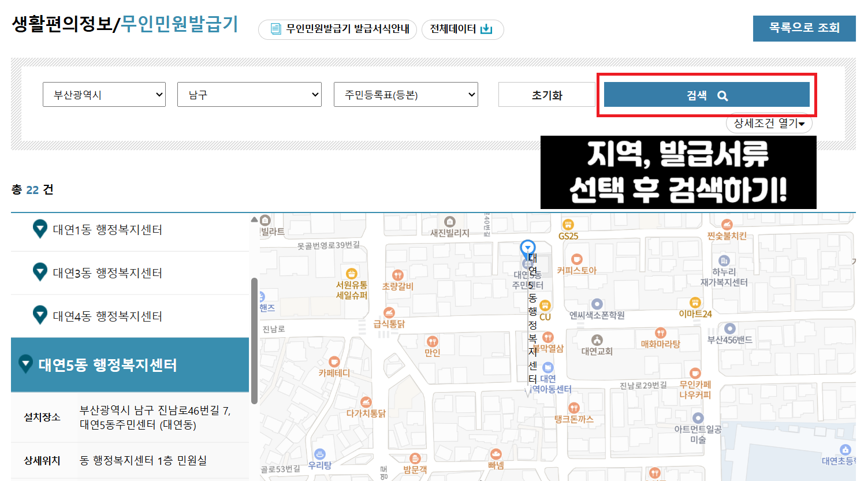868x481 pixels.
Task: Open the 부산광역시 region dropdown
Action: pyautogui.click(x=104, y=94)
